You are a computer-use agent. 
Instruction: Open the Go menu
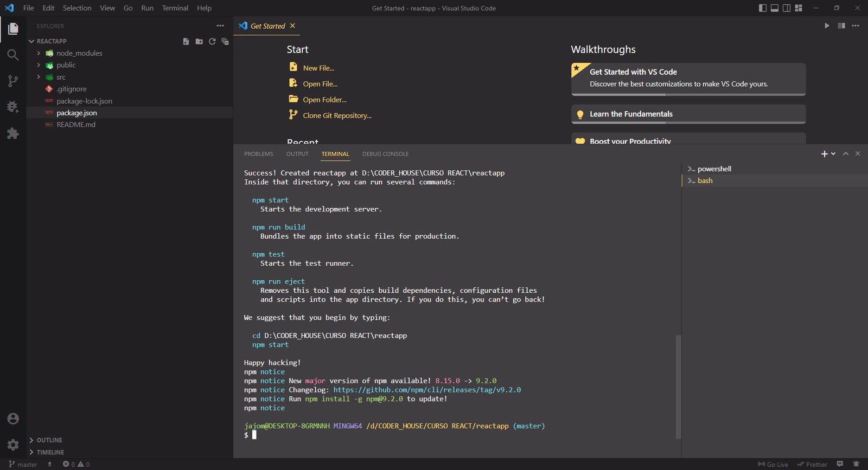click(x=128, y=8)
